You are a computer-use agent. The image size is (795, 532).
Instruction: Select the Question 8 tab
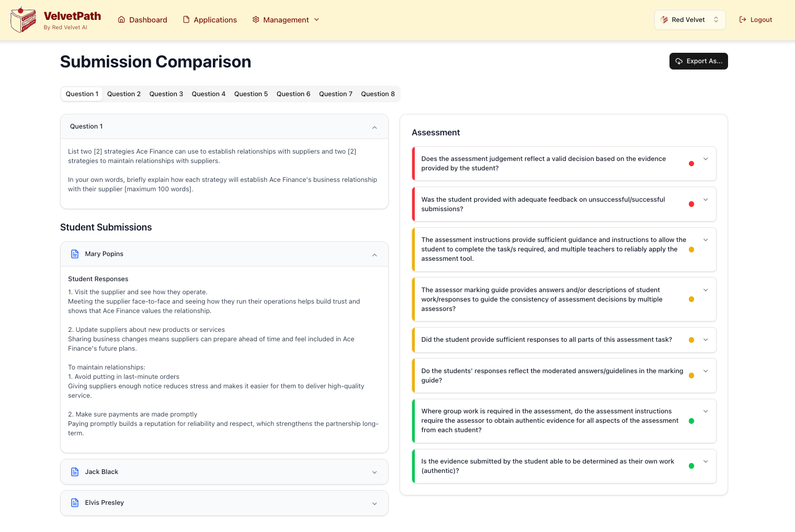378,94
